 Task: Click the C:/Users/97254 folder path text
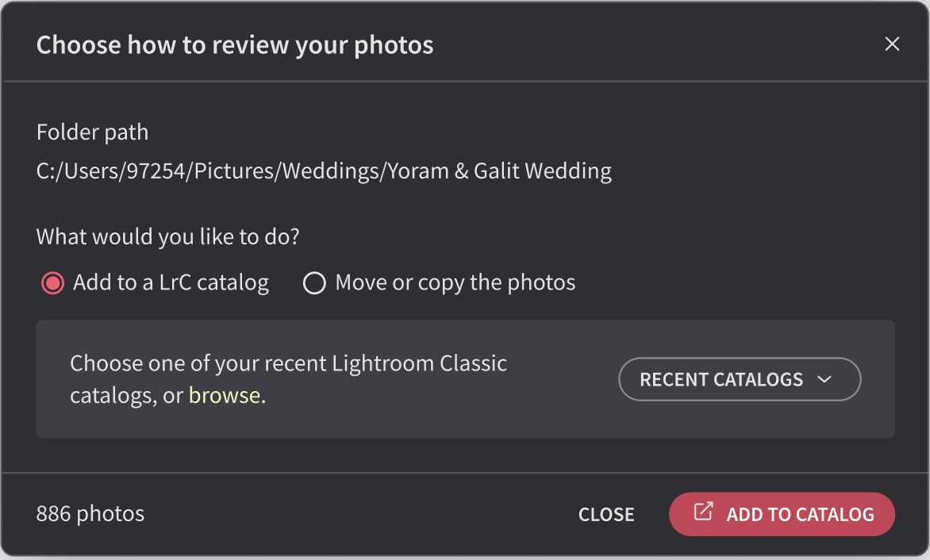(x=324, y=171)
